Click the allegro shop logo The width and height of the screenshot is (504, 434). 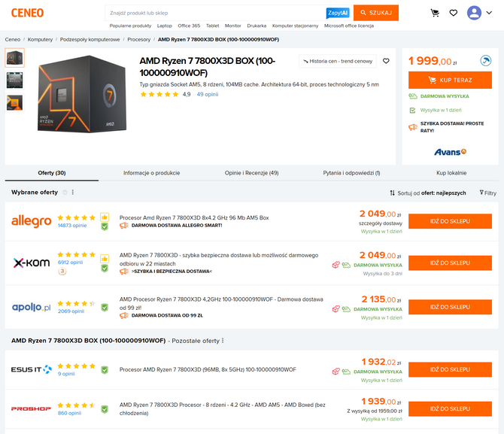pos(31,221)
